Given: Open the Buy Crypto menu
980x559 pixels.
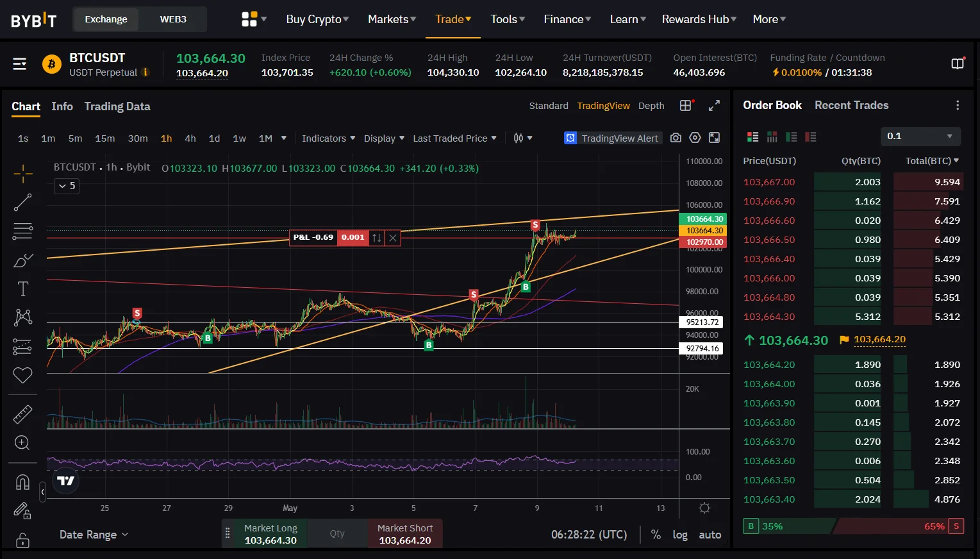Looking at the screenshot, I should pyautogui.click(x=317, y=19).
